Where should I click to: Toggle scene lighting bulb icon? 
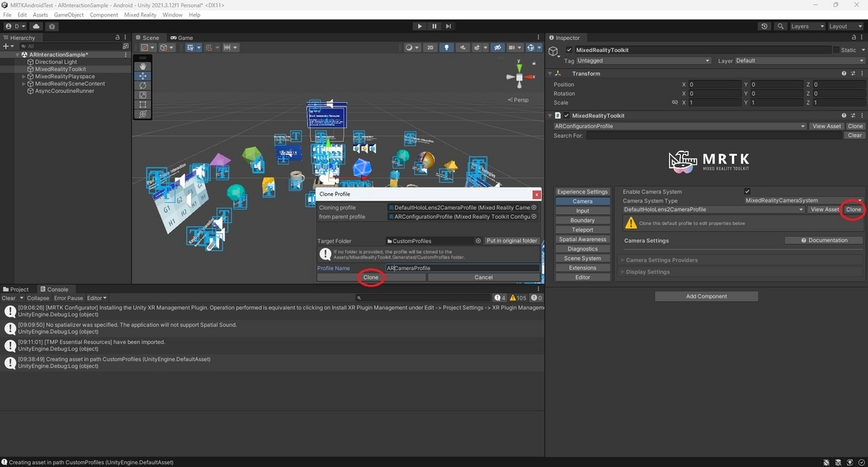[446, 48]
